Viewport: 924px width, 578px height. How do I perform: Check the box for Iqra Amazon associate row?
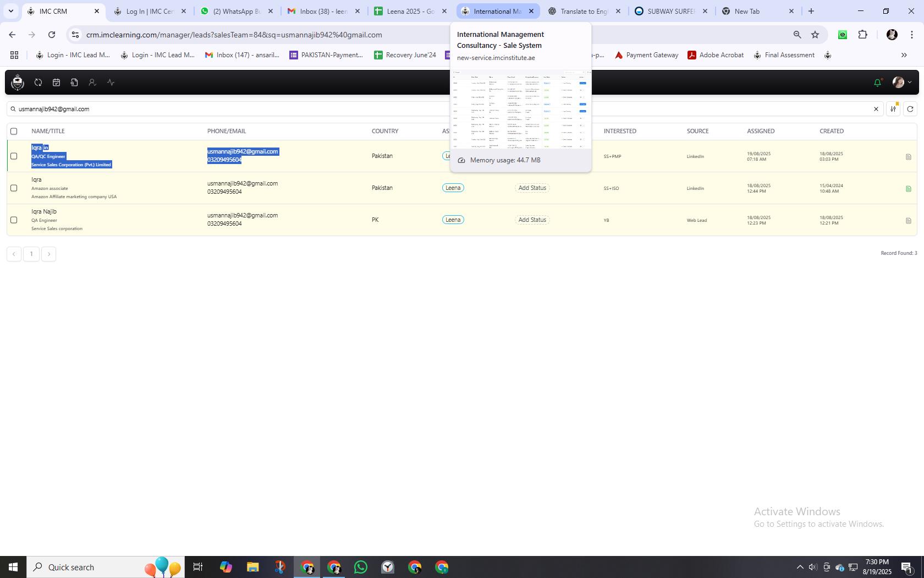pyautogui.click(x=14, y=188)
